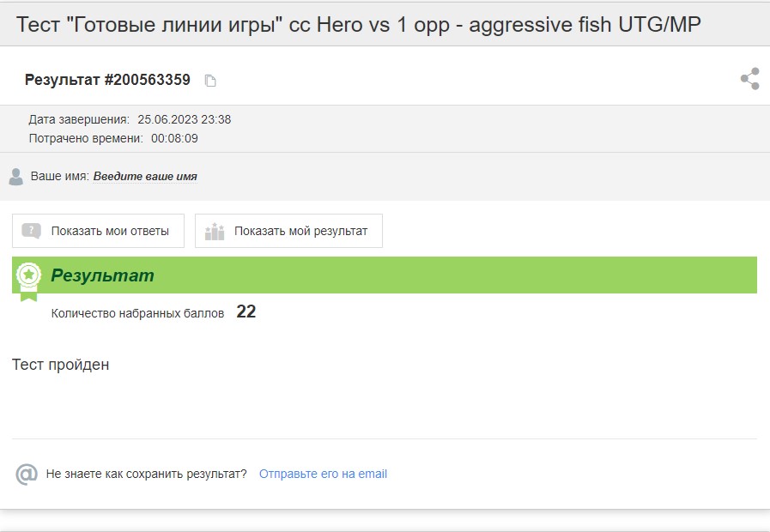
Task: Open Показать мой результат button
Action: click(288, 231)
